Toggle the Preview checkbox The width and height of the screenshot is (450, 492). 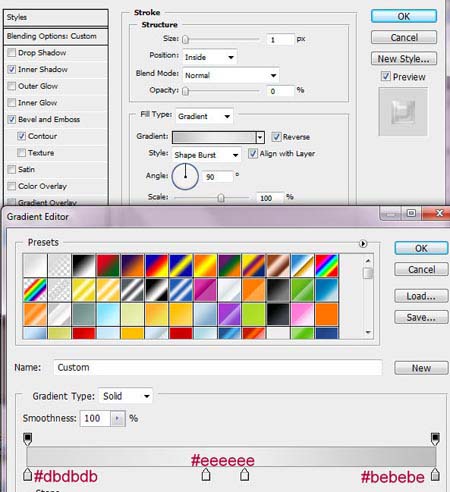tap(386, 76)
